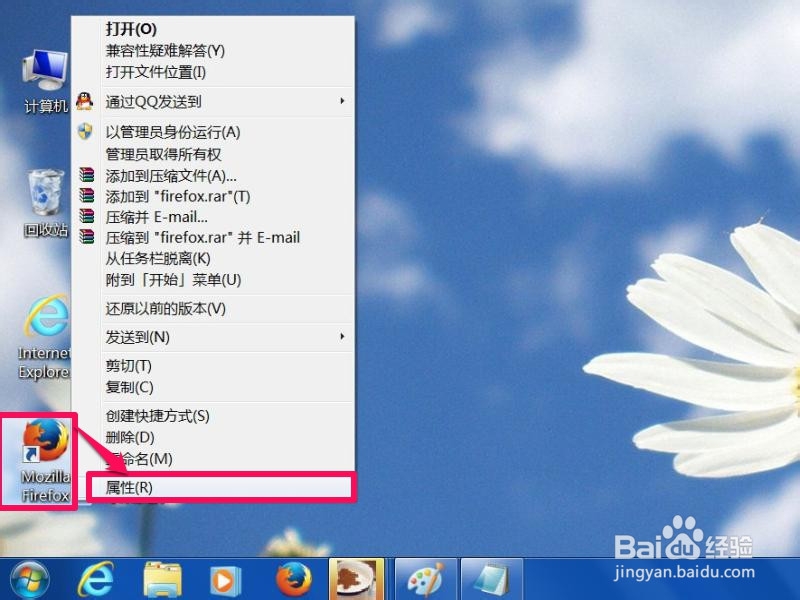Image resolution: width=800 pixels, height=600 pixels.
Task: Select the Computer desktop icon
Action: coord(45,82)
